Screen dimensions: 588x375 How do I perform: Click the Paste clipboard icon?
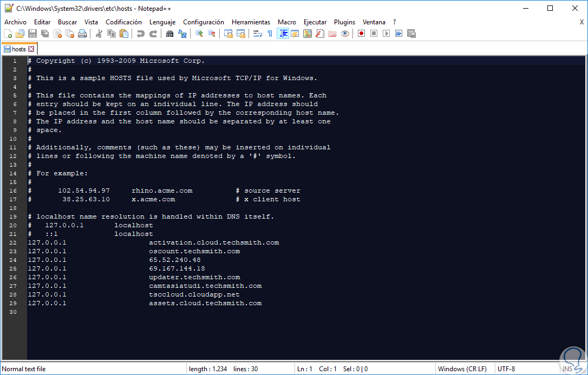[x=124, y=34]
